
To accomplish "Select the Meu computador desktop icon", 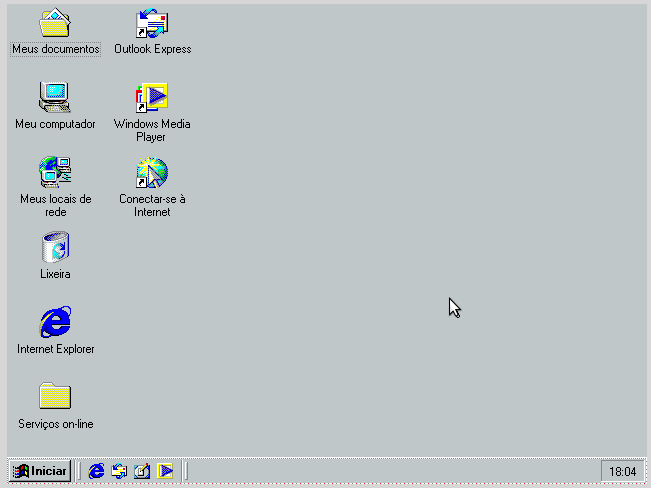I will point(55,97).
